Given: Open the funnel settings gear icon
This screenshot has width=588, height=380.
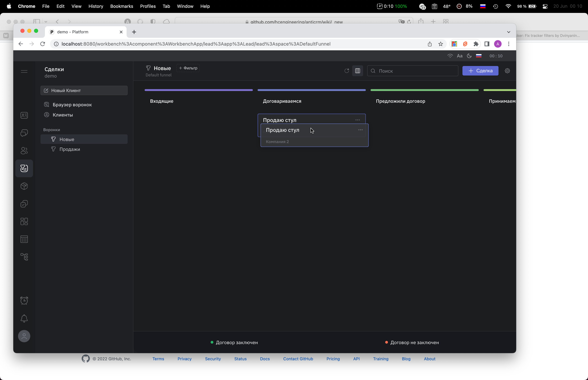Looking at the screenshot, I should pyautogui.click(x=507, y=71).
